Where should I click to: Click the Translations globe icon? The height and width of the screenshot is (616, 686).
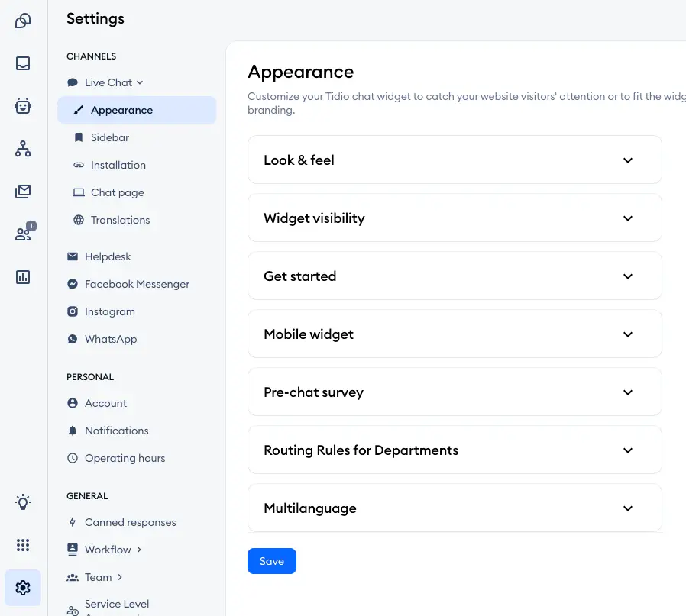point(79,220)
